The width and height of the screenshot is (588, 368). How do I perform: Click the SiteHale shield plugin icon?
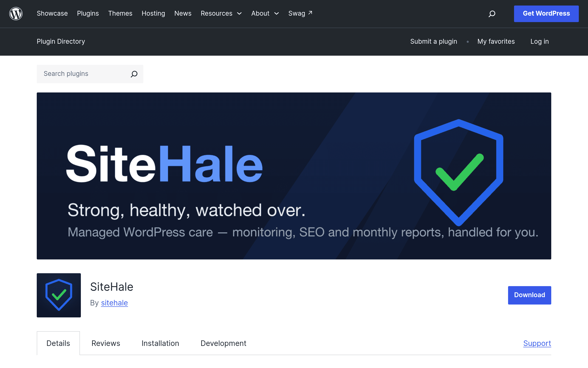coord(59,295)
